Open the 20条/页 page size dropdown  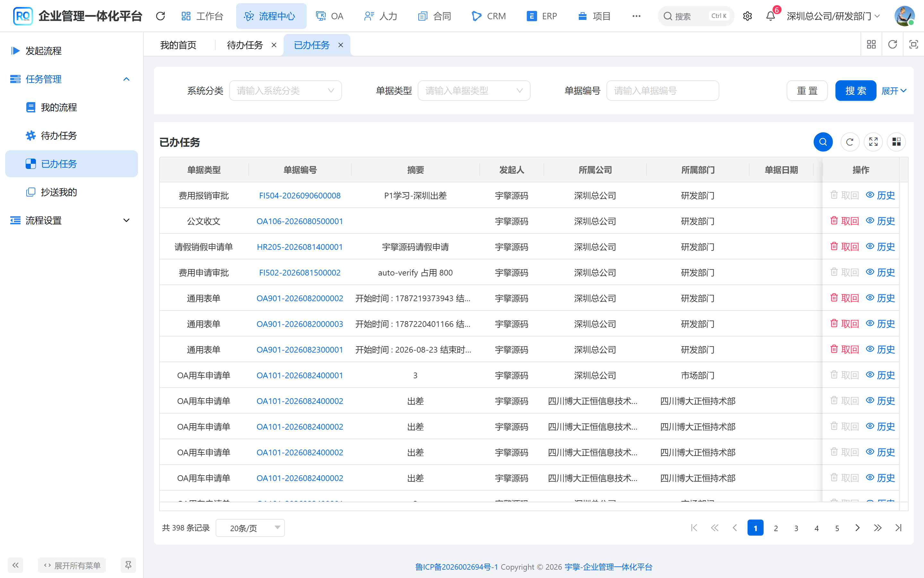click(250, 528)
